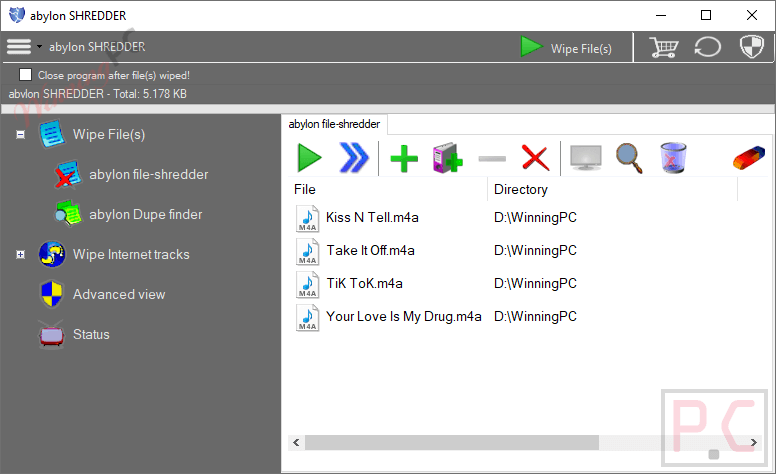Click the Advanced view shield icon
Image resolution: width=776 pixels, height=474 pixels.
pyautogui.click(x=52, y=294)
